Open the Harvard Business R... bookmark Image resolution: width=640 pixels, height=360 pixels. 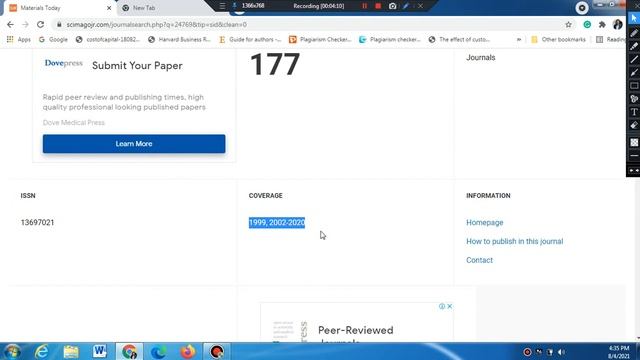tap(179, 40)
